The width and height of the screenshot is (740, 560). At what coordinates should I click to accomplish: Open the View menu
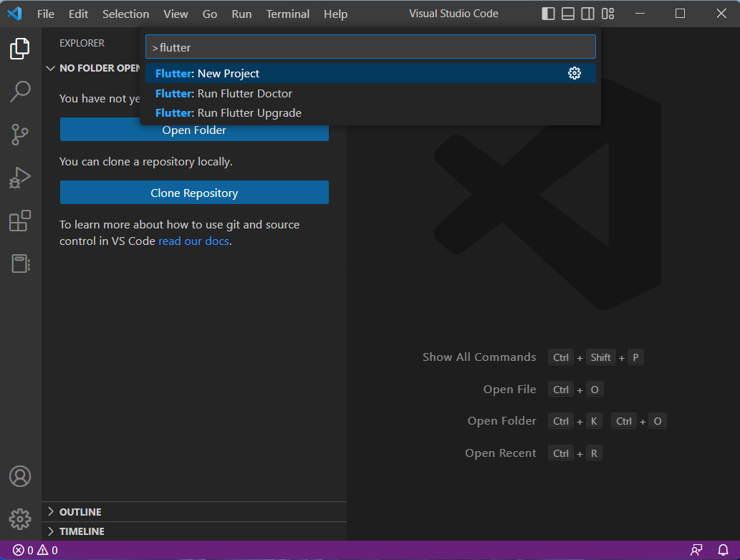pyautogui.click(x=176, y=14)
